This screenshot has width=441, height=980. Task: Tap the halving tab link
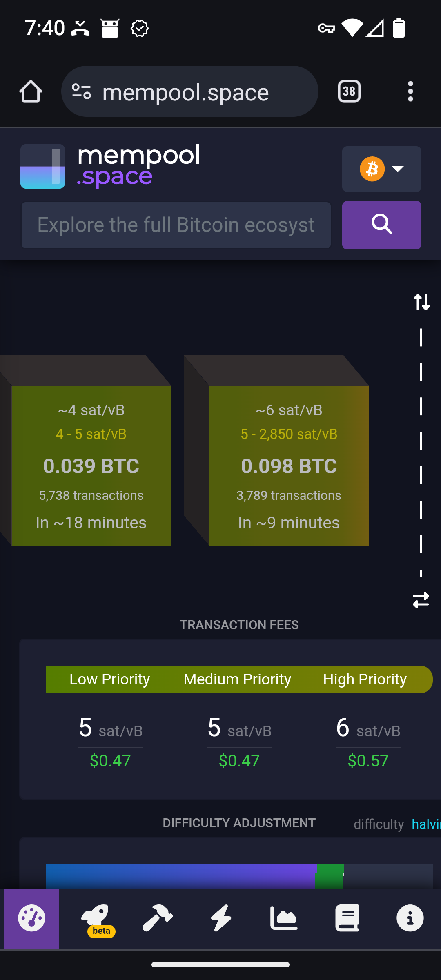click(x=426, y=824)
